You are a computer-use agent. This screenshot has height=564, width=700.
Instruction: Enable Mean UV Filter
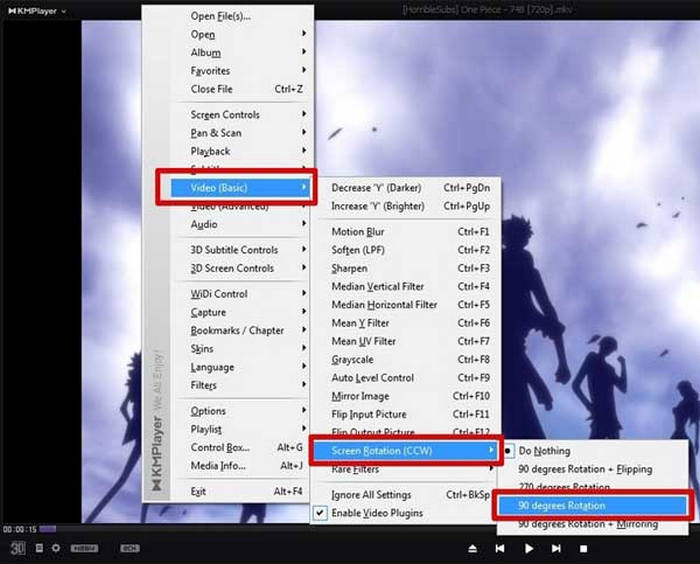point(404,341)
